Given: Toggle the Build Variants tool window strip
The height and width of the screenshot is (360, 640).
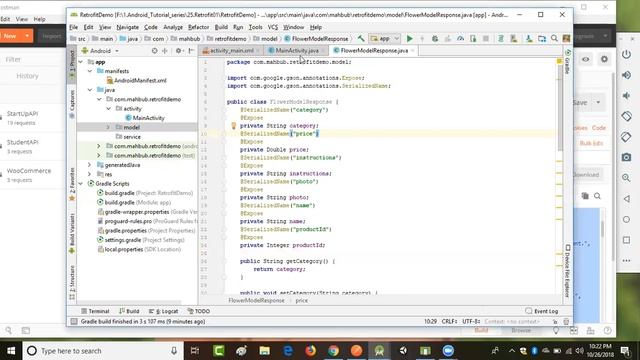Looking at the screenshot, I should click(x=72, y=233).
